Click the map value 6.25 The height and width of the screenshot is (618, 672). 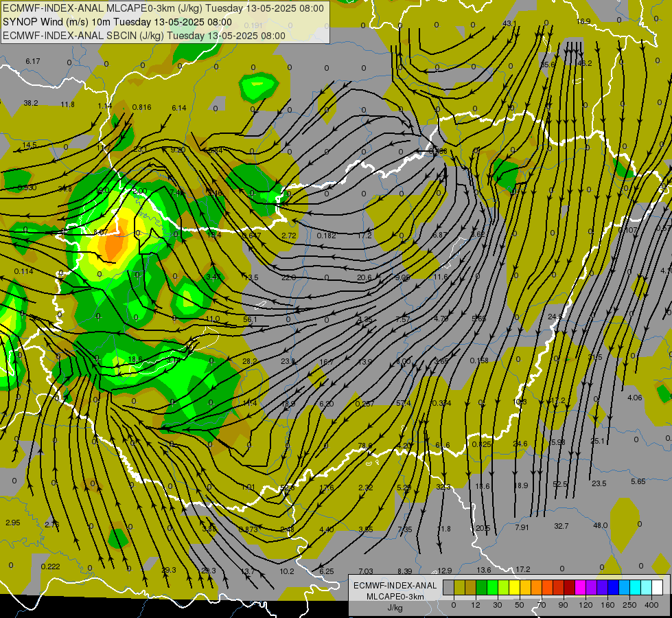[327, 571]
